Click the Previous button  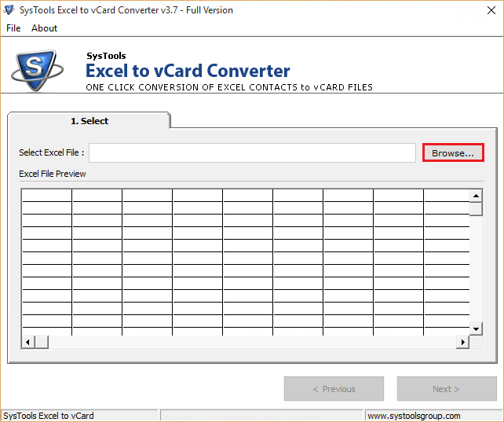[334, 388]
